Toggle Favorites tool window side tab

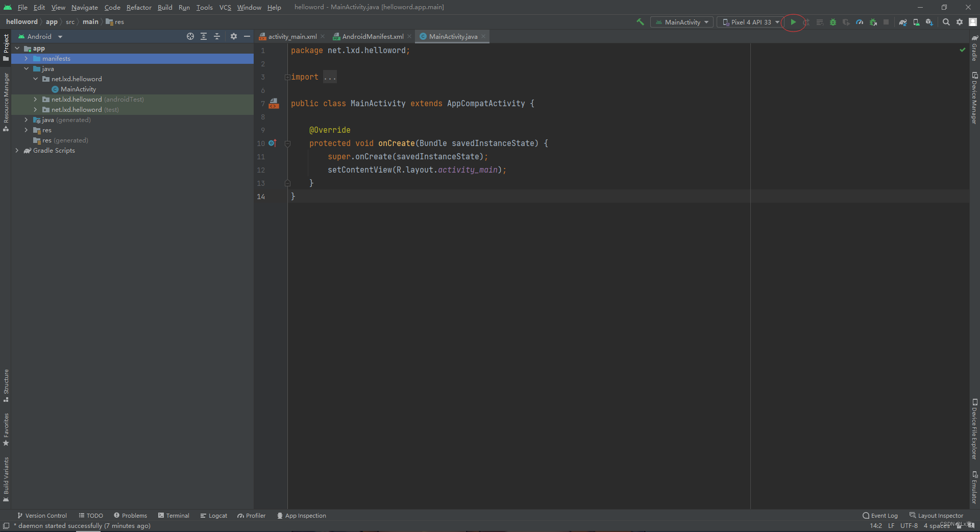6,429
